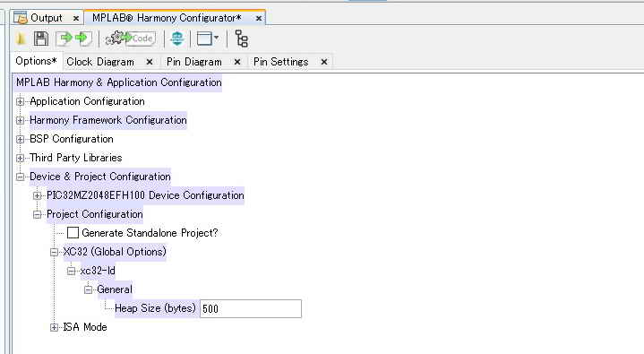Select Harmony Framework Configuration item
This screenshot has height=354, width=644.
[x=108, y=120]
